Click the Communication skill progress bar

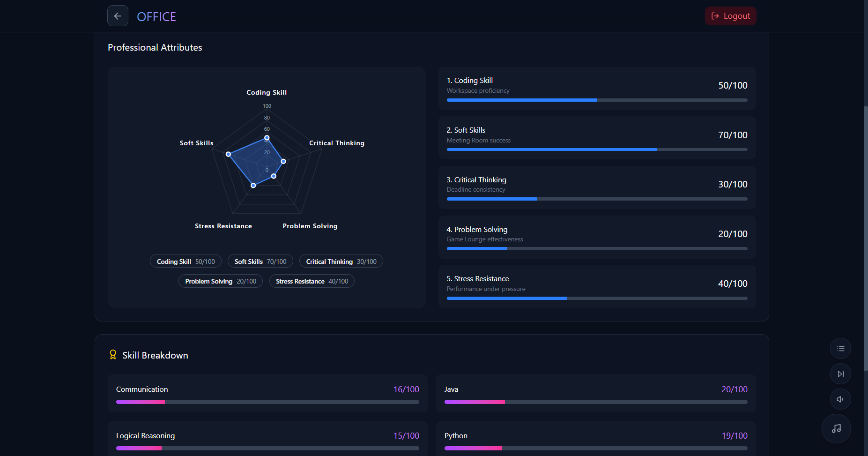click(267, 402)
